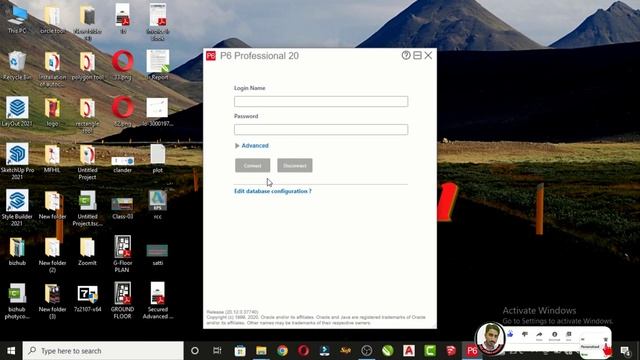This screenshot has width=640, height=360.
Task: Select the GROUND FLOOR PDF icon
Action: [x=122, y=300]
